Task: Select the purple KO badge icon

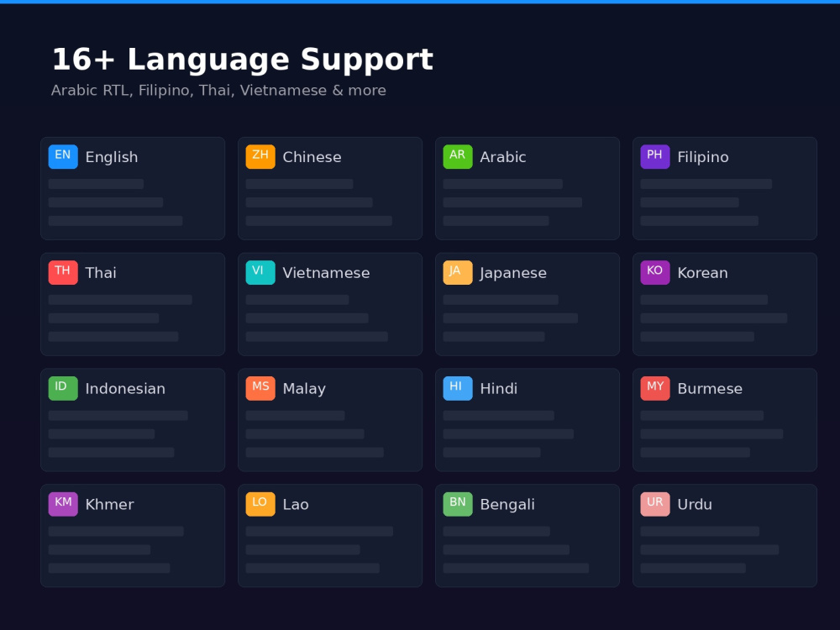Action: 655,273
